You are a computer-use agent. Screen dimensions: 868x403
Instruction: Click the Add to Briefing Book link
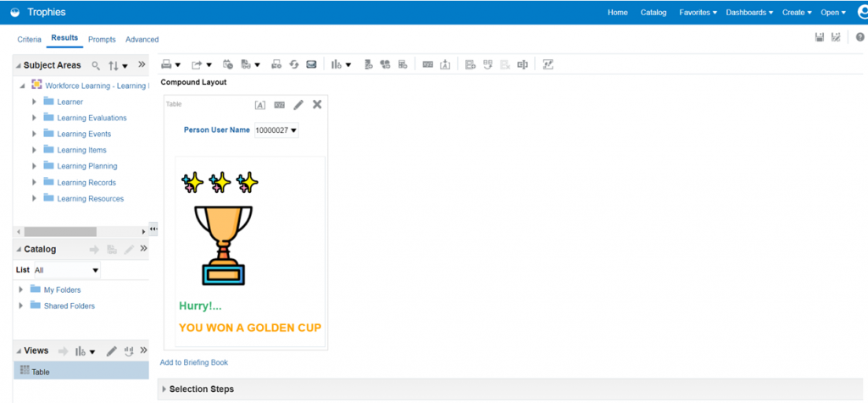click(x=194, y=362)
